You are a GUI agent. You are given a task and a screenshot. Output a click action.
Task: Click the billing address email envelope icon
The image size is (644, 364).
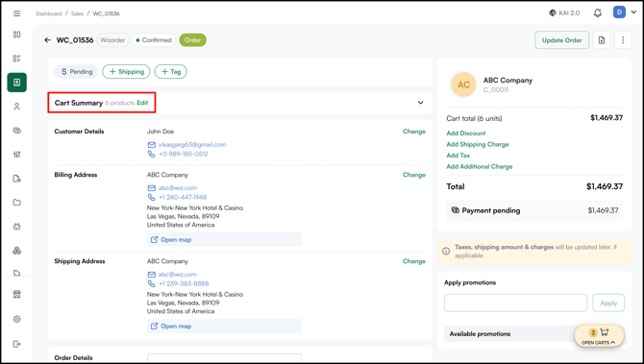click(x=152, y=188)
